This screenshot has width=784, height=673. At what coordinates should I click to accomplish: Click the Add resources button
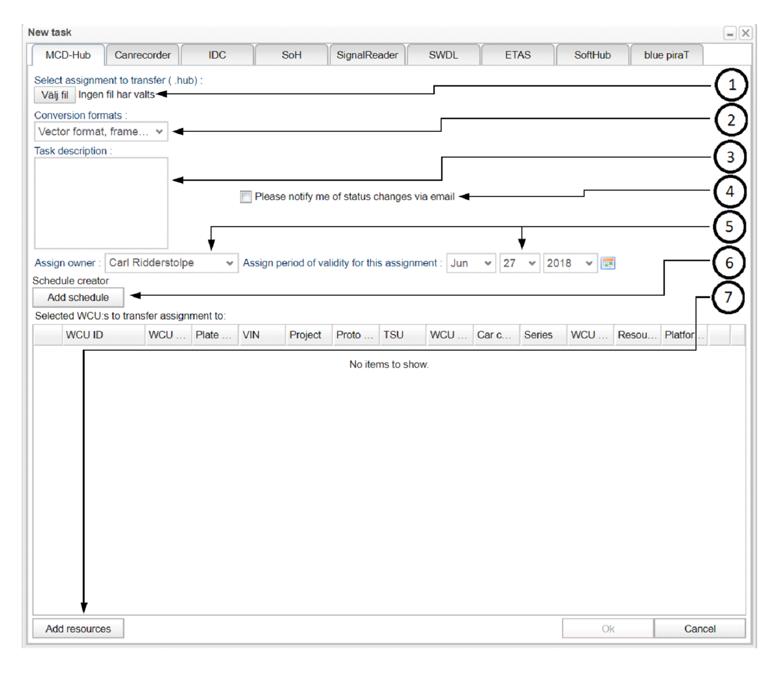pyautogui.click(x=78, y=628)
